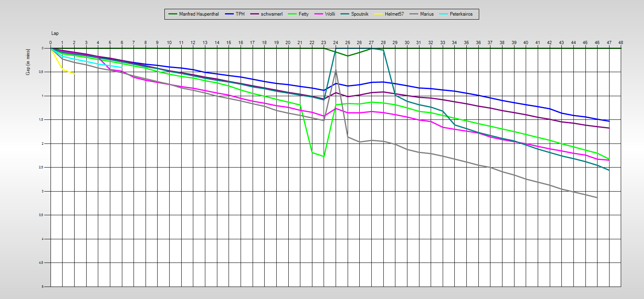The height and width of the screenshot is (299, 644).
Task: Click lap 24 on the x-axis
Action: point(336,42)
